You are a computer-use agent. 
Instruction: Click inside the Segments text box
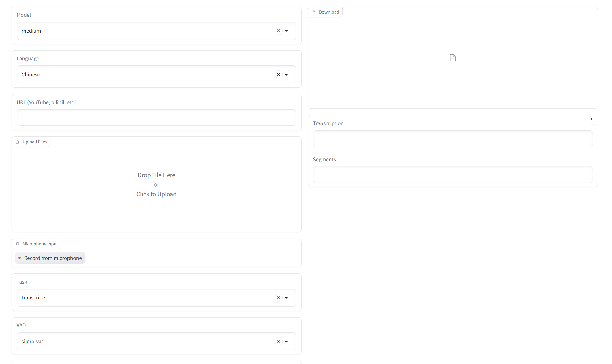coord(453,175)
